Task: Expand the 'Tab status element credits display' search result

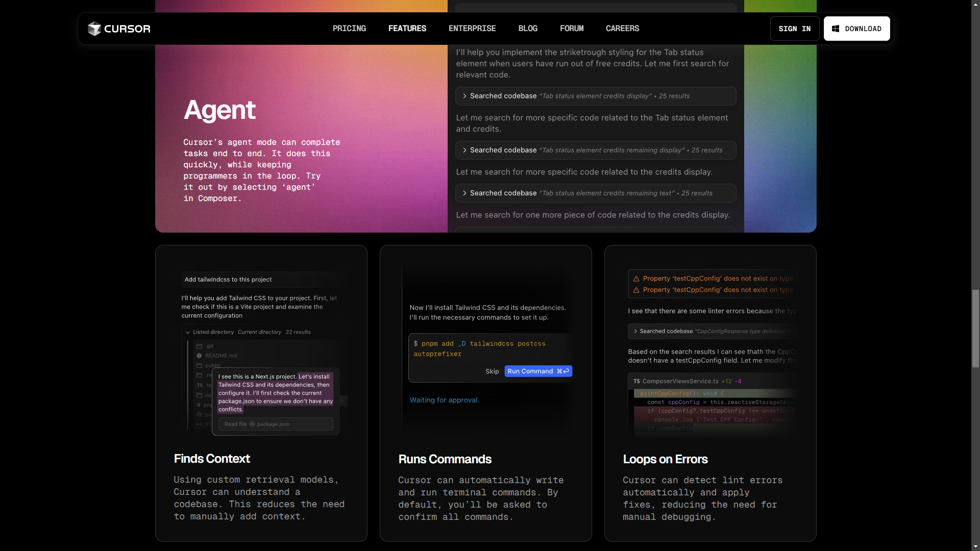Action: pyautogui.click(x=464, y=96)
